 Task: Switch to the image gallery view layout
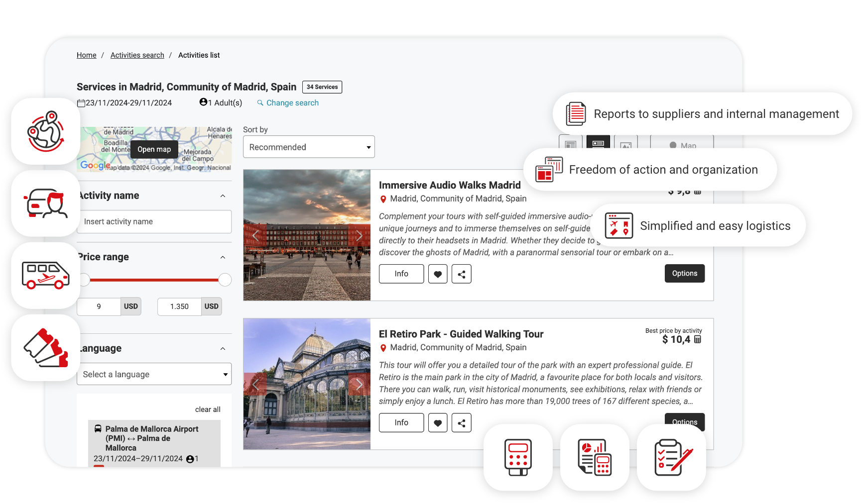626,145
